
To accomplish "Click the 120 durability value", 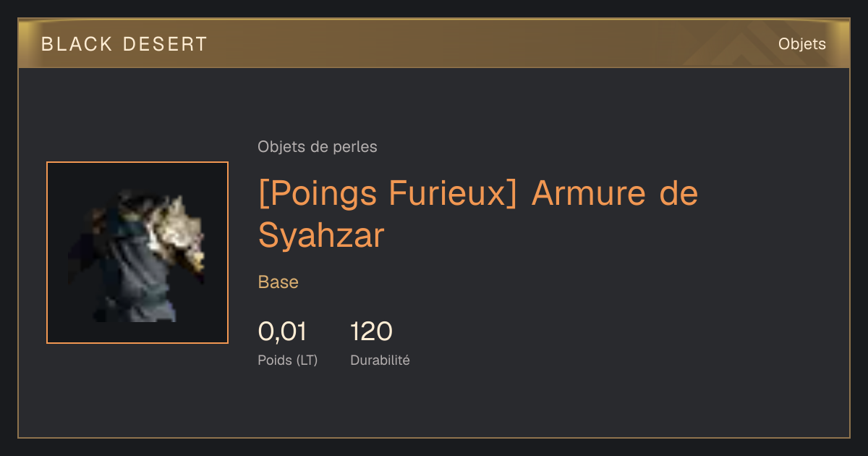I will coord(371,332).
